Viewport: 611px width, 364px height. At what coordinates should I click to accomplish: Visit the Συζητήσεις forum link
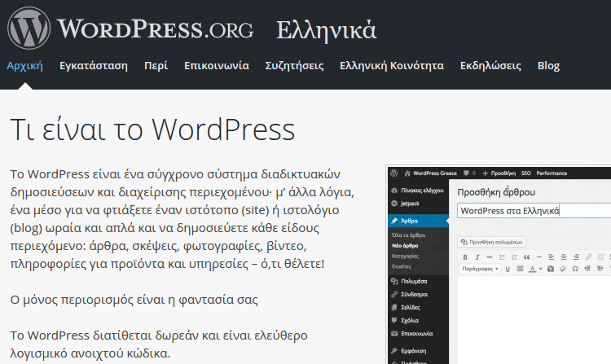[x=294, y=65]
